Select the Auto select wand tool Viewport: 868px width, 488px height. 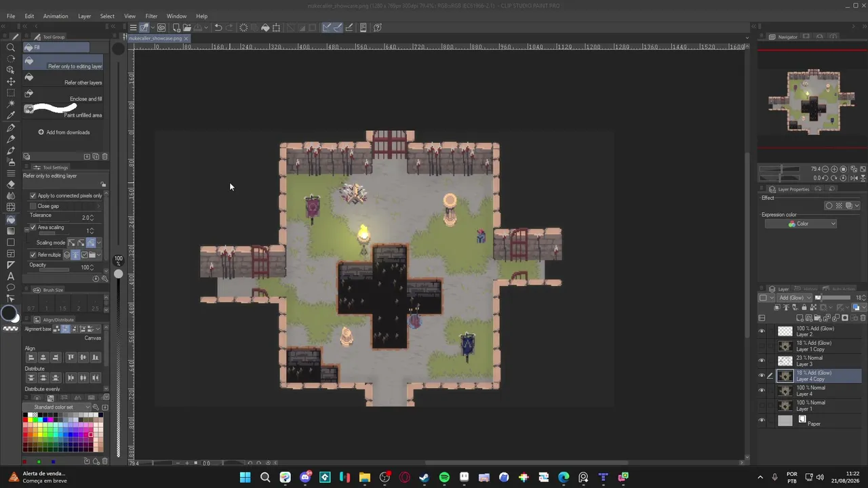(11, 104)
